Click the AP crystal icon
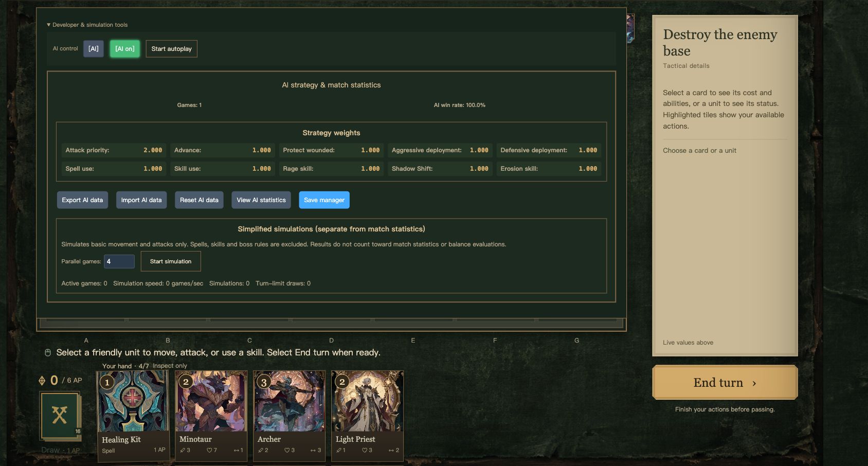This screenshot has height=466, width=868. click(42, 381)
